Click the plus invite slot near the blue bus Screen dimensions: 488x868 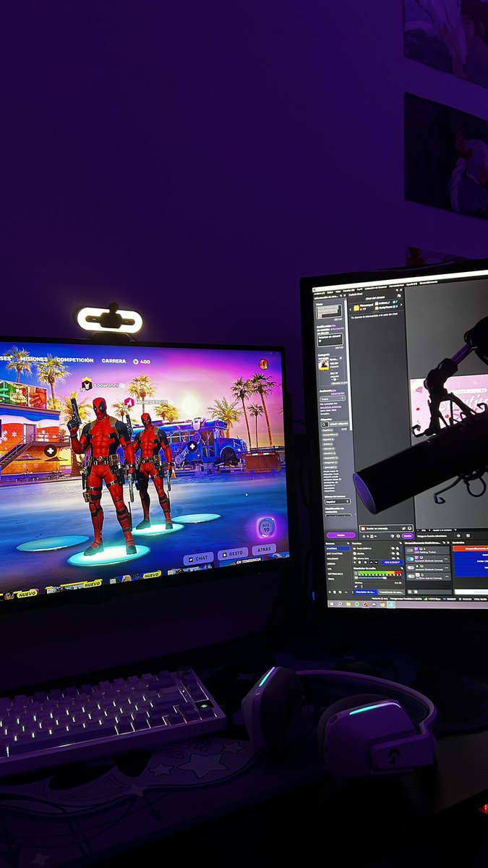[192, 446]
